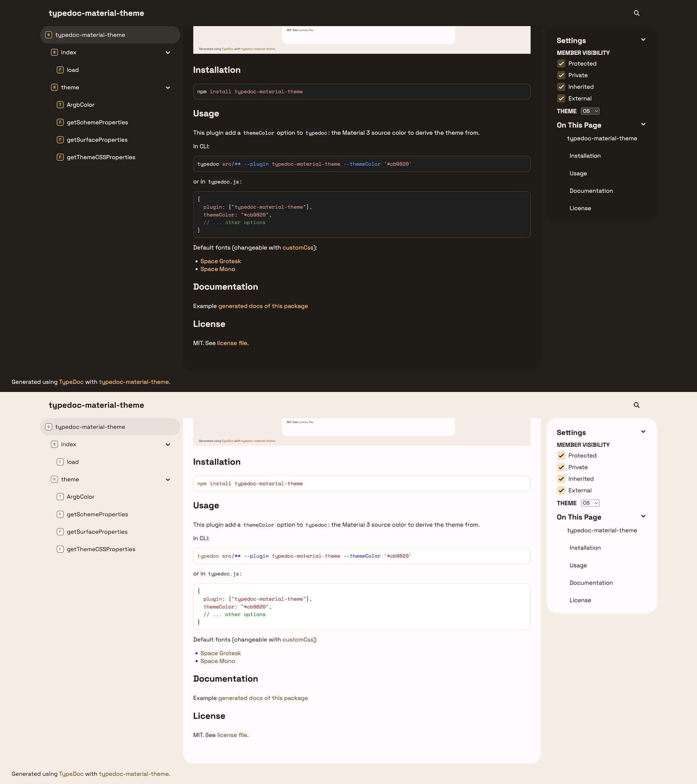
Task: Toggle Inherited checkbox in the dark Settings panel
Action: tap(561, 87)
